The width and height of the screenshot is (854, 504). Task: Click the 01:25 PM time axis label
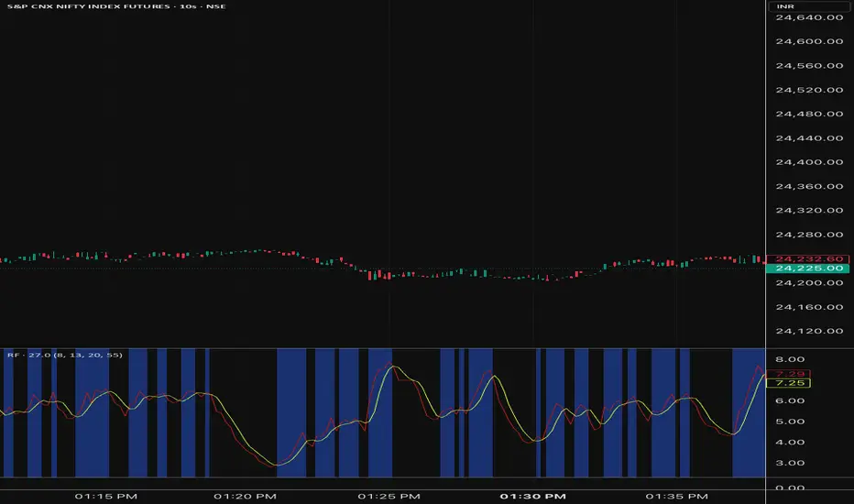click(x=389, y=497)
